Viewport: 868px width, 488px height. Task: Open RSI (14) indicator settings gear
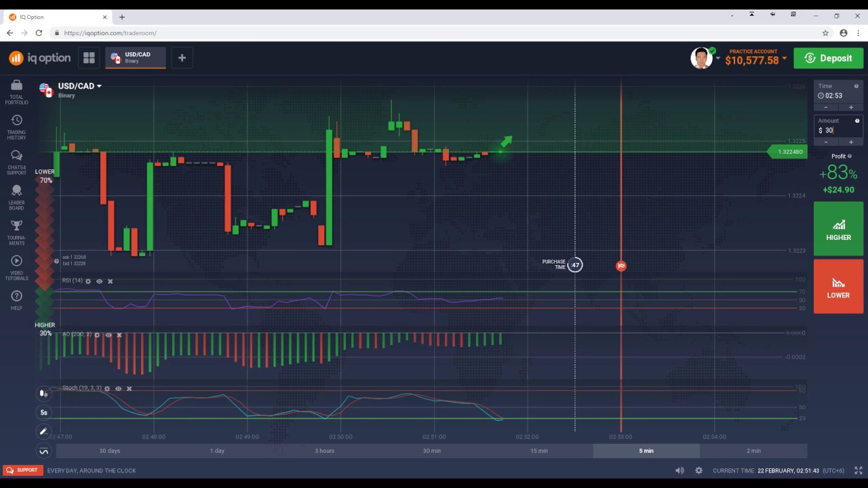click(x=88, y=281)
